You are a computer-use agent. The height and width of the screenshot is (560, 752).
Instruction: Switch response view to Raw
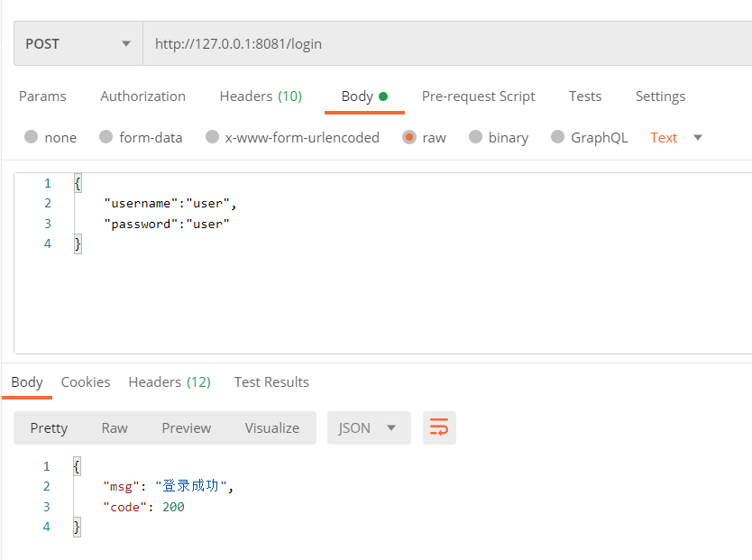115,428
